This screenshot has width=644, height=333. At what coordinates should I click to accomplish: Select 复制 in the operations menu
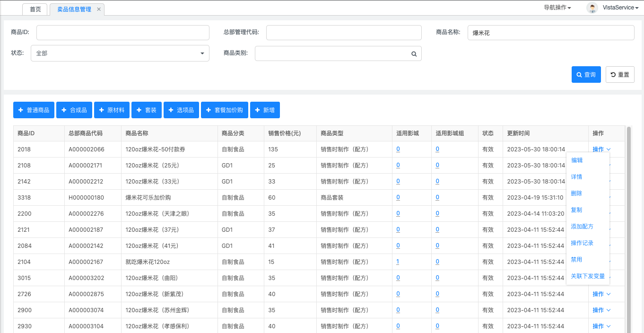[x=577, y=210]
